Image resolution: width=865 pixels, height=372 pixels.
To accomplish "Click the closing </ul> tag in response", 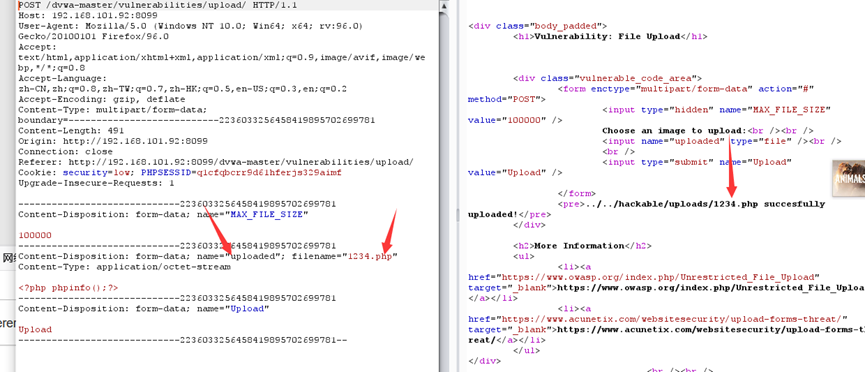I will [x=526, y=351].
